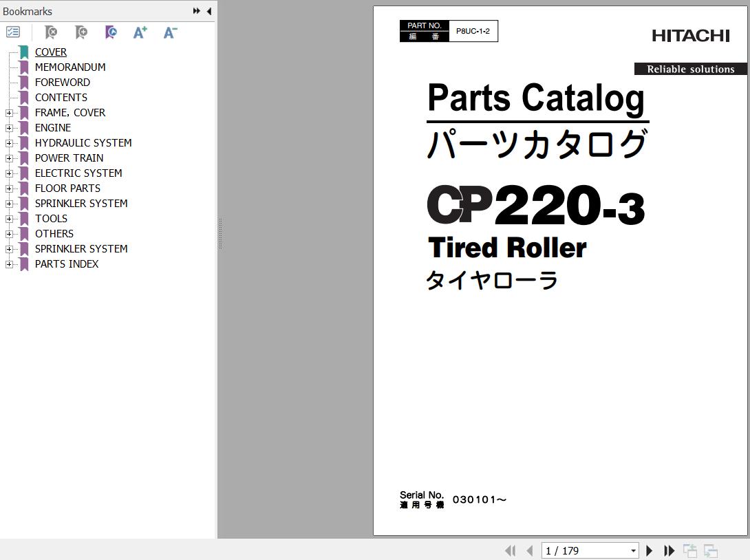The height and width of the screenshot is (560, 750).
Task: Open the PARTS INDEX bookmark
Action: [x=67, y=264]
